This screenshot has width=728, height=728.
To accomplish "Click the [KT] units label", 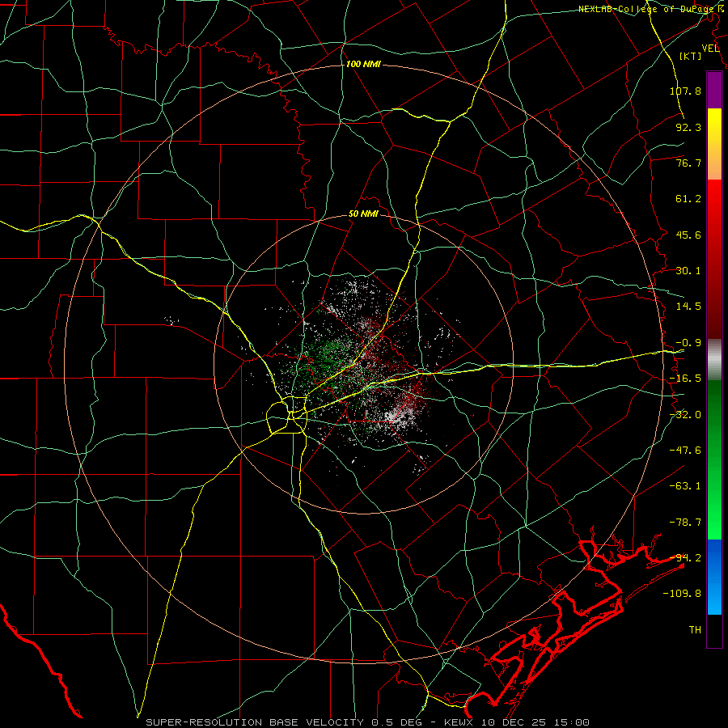I will [x=690, y=56].
